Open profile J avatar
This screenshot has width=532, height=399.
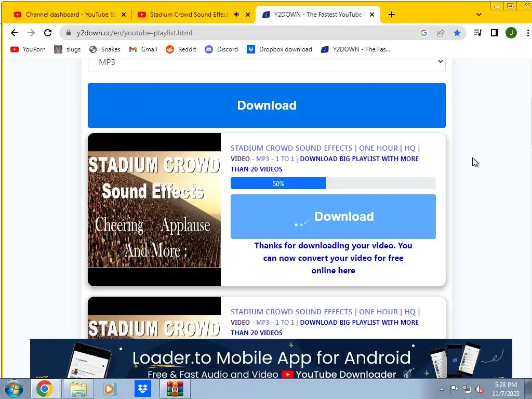[x=511, y=33]
